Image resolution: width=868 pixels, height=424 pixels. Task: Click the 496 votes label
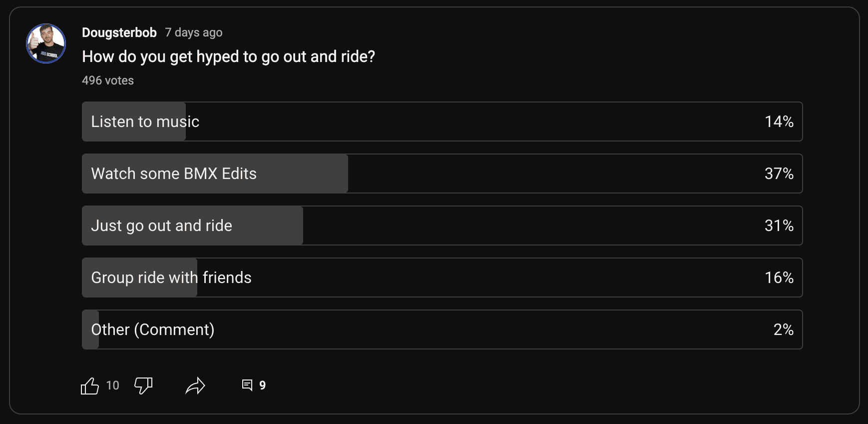pyautogui.click(x=108, y=80)
